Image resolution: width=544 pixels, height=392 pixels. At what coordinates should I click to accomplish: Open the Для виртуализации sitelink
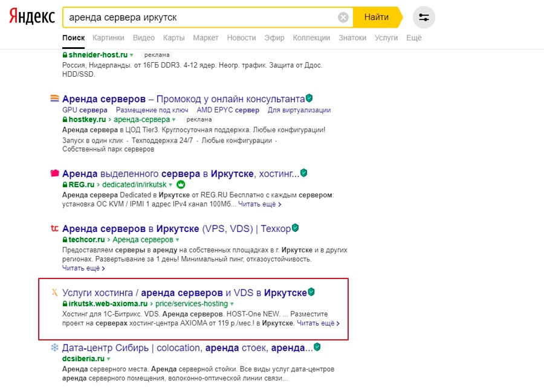pyautogui.click(x=299, y=110)
